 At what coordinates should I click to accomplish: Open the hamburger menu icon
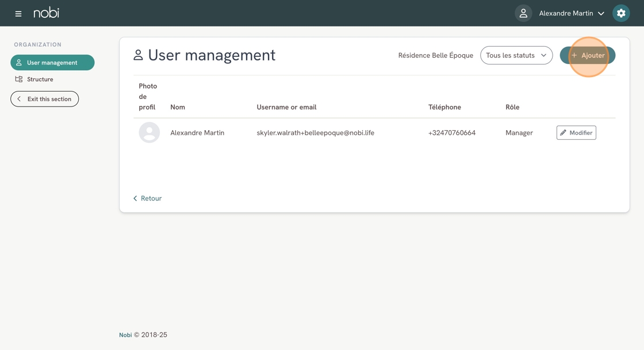click(18, 13)
